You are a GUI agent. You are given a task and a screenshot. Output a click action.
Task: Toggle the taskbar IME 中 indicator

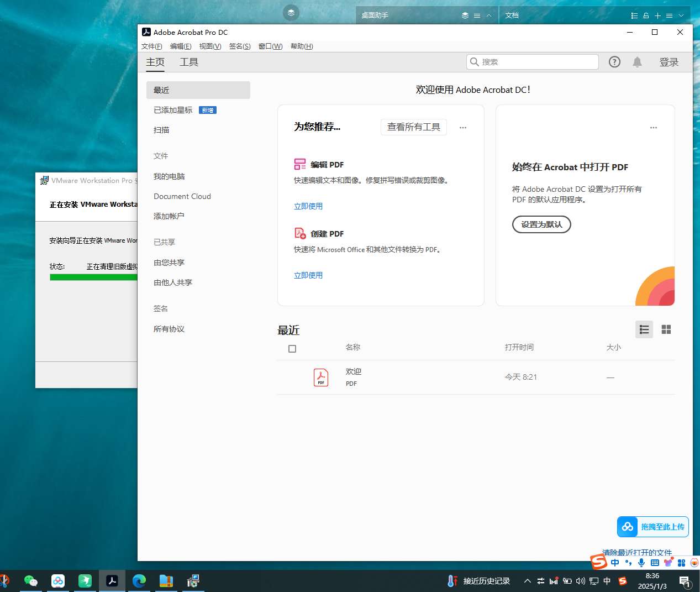coord(607,581)
